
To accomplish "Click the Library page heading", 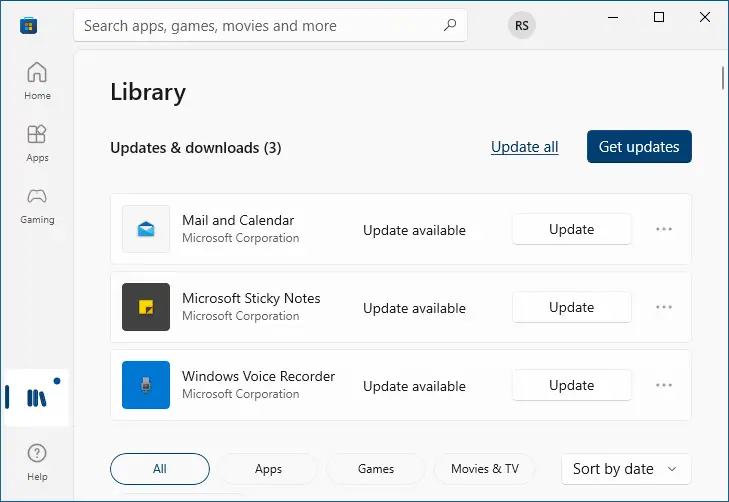I will pyautogui.click(x=148, y=92).
